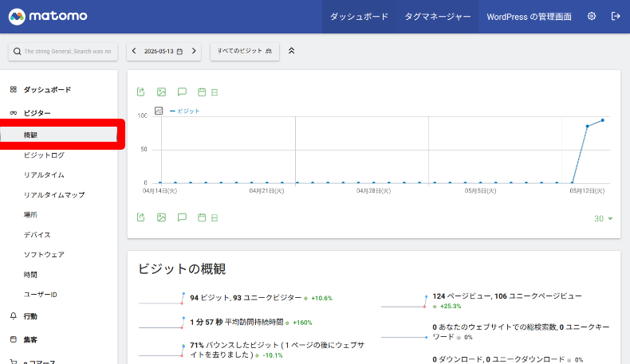Open the 30 row-limit dropdown

[x=603, y=219]
